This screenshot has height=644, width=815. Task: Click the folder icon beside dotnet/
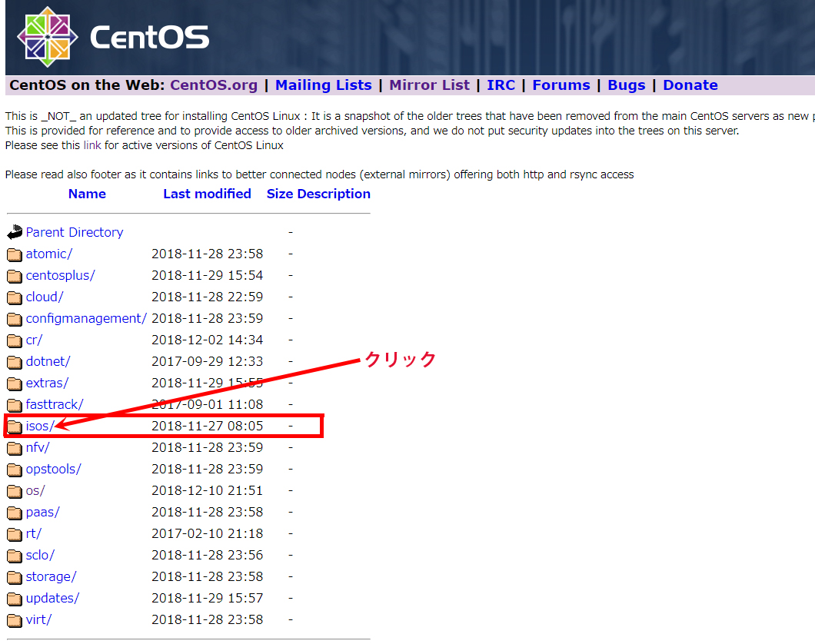click(15, 362)
